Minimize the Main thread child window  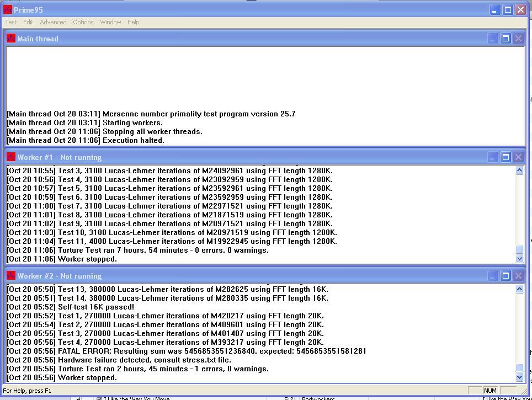click(x=493, y=38)
